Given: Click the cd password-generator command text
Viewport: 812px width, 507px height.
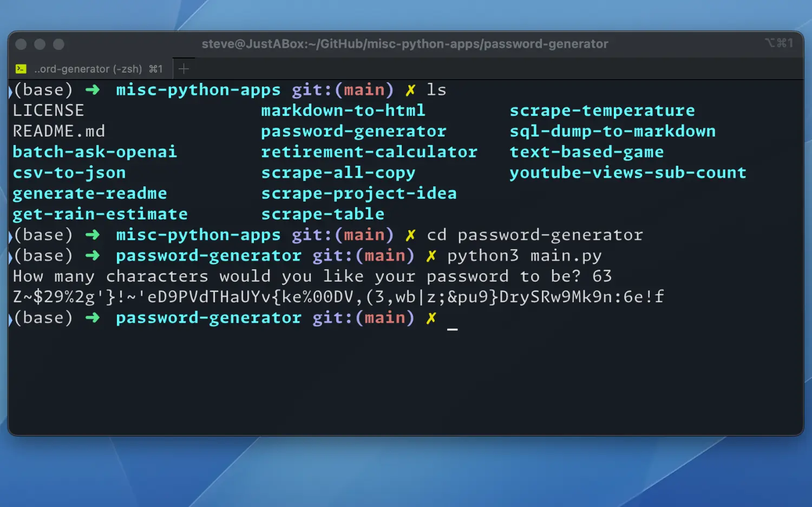Looking at the screenshot, I should pyautogui.click(x=534, y=235).
